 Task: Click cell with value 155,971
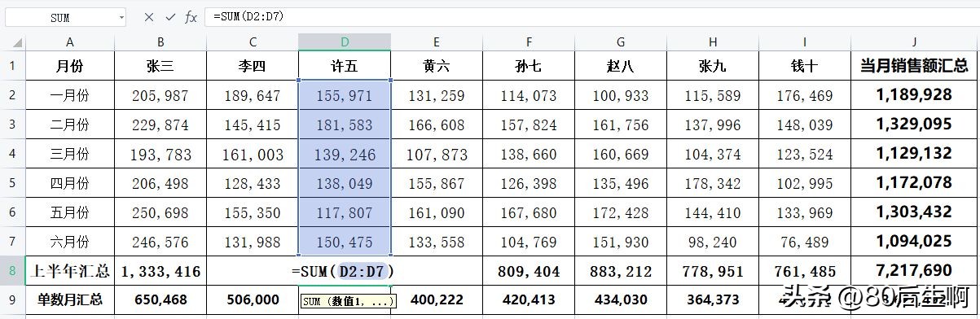click(x=345, y=95)
